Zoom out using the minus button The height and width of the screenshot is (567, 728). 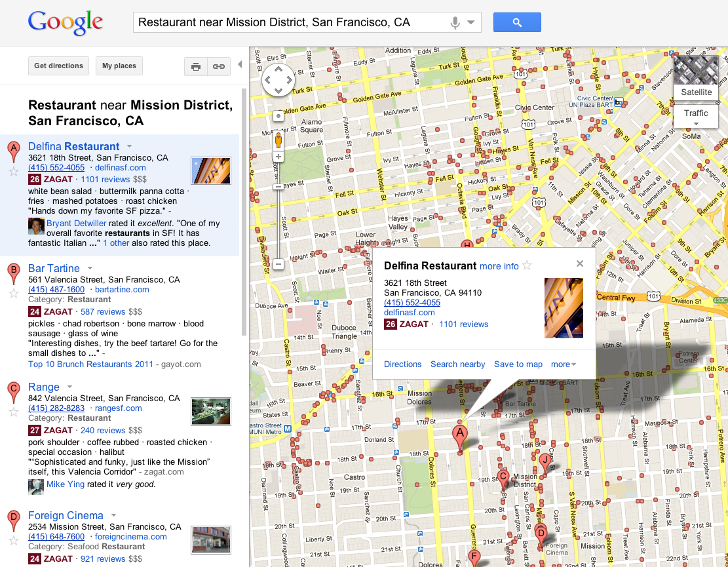pos(278,264)
